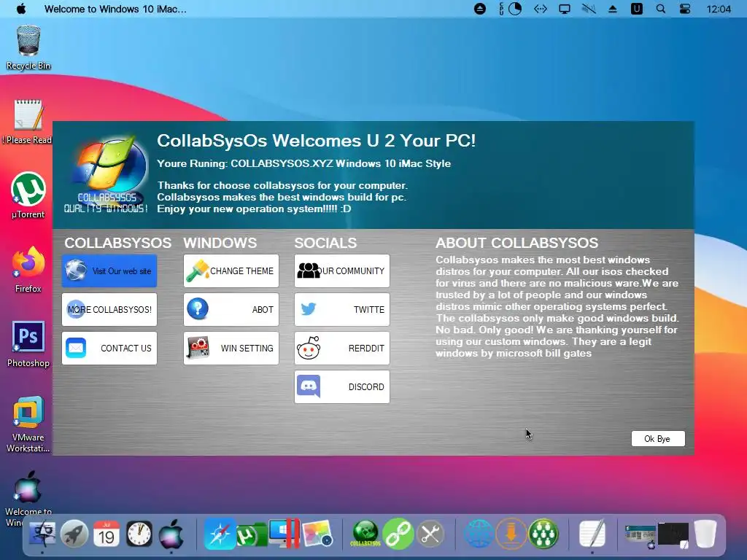Open the VMware Workstation desktop shortcut

[x=28, y=424]
